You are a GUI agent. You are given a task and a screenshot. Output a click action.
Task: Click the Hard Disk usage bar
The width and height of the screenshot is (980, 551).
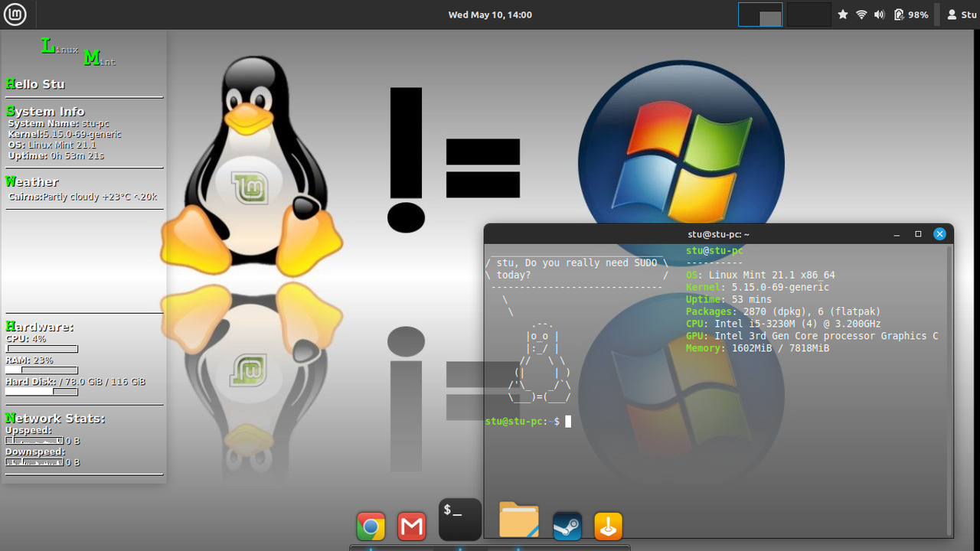click(x=42, y=392)
